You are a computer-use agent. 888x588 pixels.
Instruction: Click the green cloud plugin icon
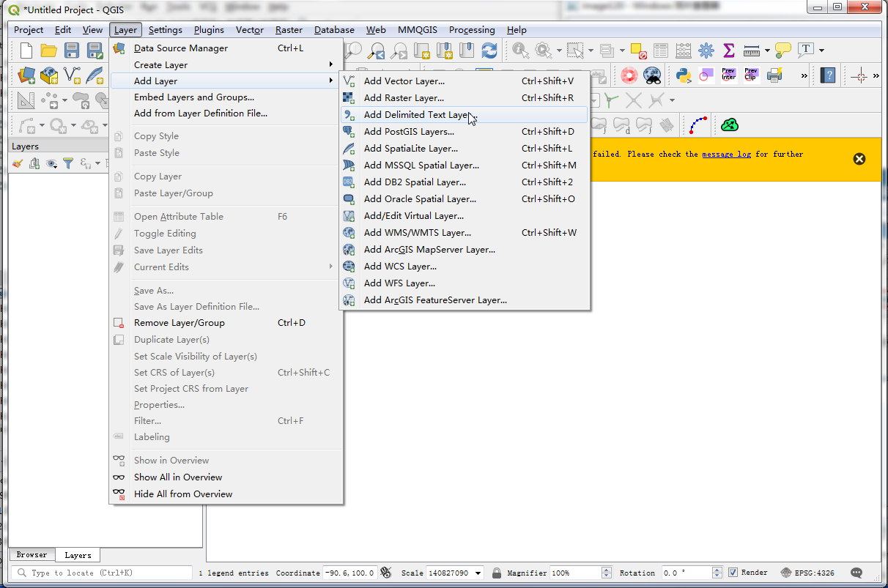point(729,125)
